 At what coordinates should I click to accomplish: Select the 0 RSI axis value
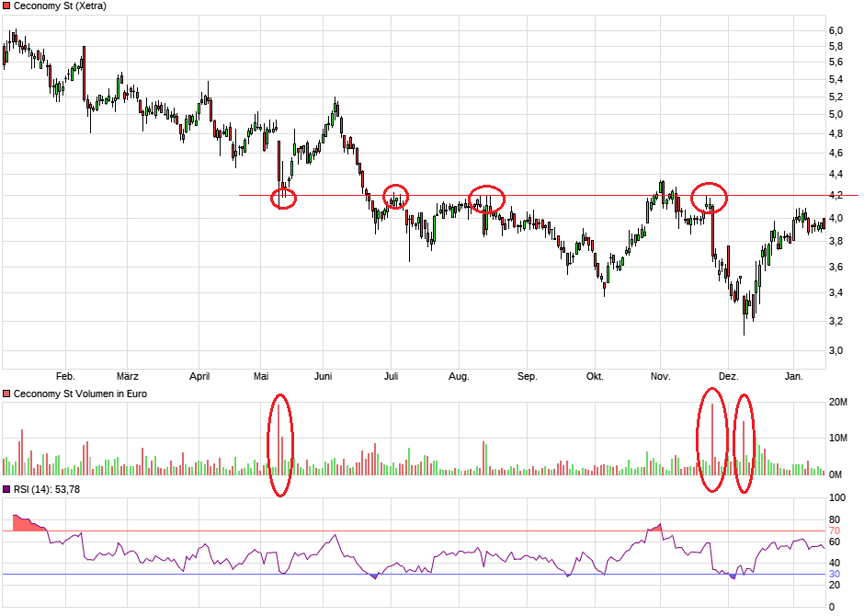pyautogui.click(x=832, y=607)
